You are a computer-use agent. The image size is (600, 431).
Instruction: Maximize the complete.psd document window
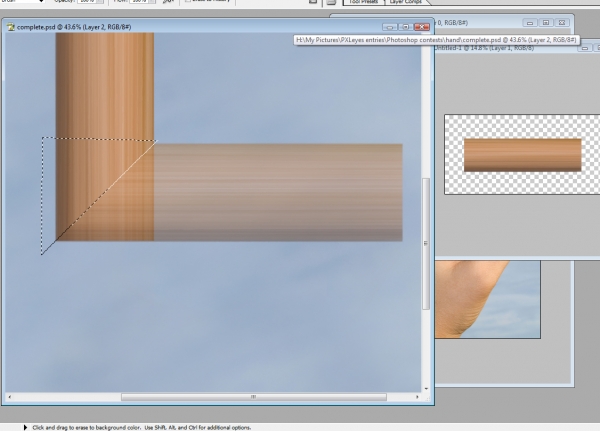point(406,27)
